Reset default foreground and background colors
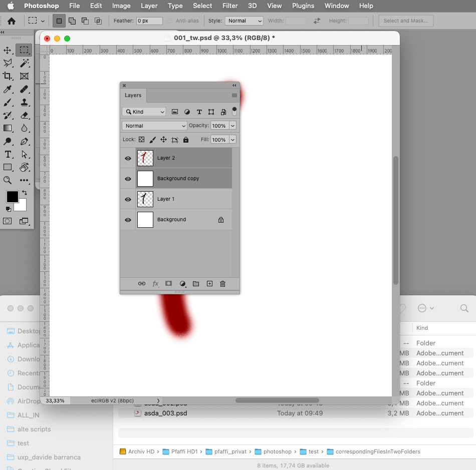 pyautogui.click(x=8, y=209)
